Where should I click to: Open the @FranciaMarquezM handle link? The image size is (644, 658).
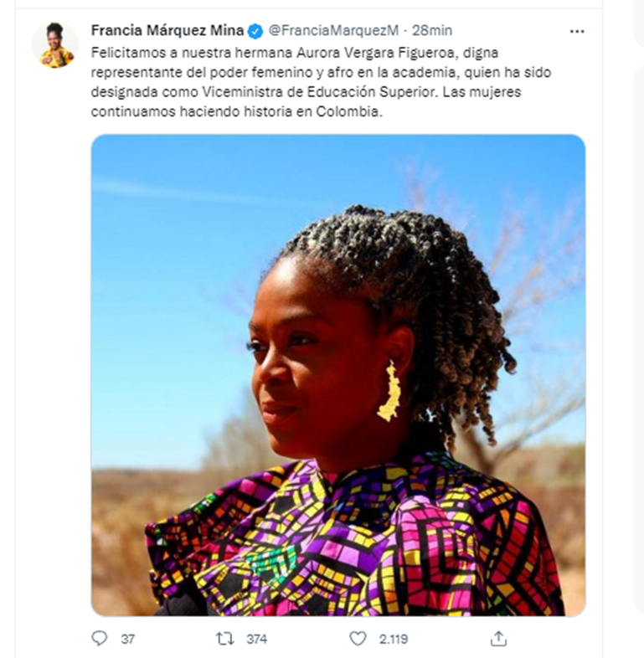(x=333, y=31)
